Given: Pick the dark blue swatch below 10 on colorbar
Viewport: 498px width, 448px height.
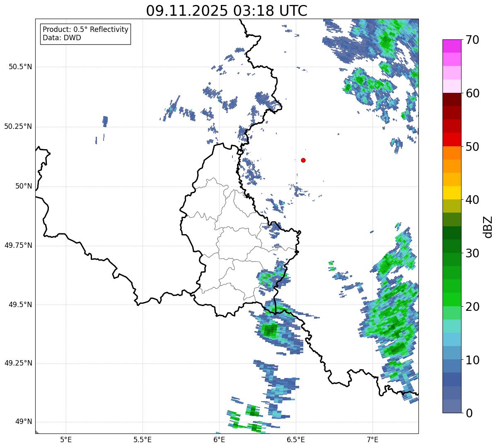Looking at the screenshot, I should (x=452, y=379).
